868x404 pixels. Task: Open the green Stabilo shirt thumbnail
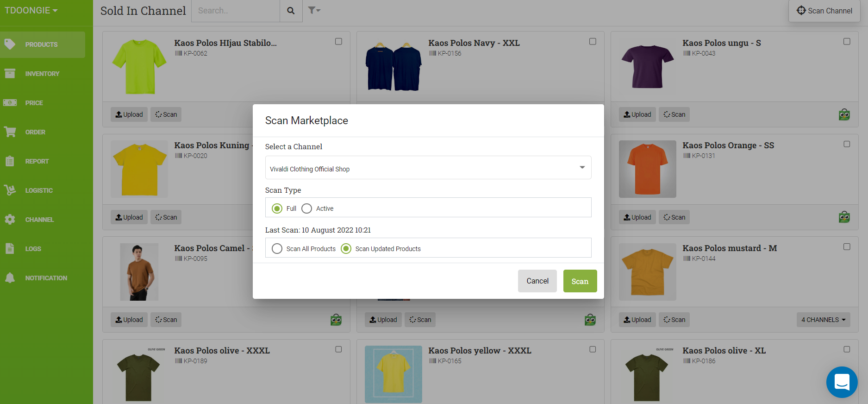pyautogui.click(x=139, y=67)
